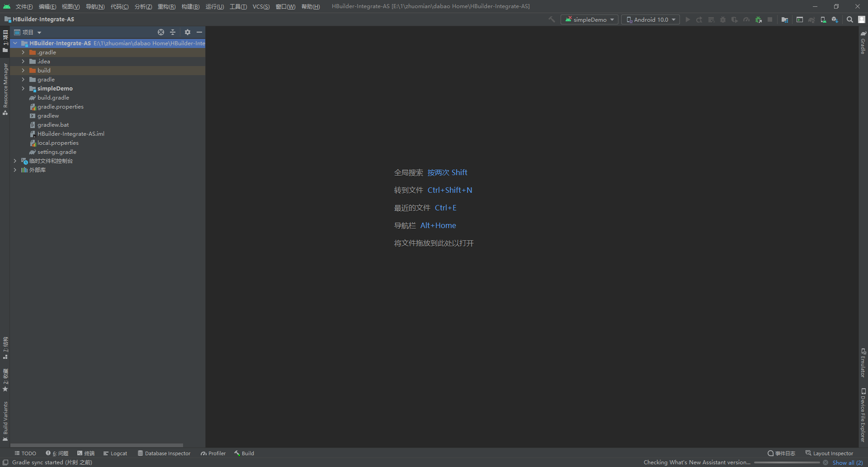The image size is (868, 467).
Task: Expand the simpleDemo folder in the tree
Action: [x=23, y=89]
